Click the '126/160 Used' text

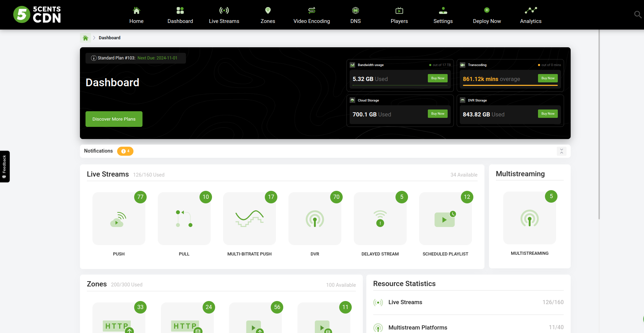(149, 175)
